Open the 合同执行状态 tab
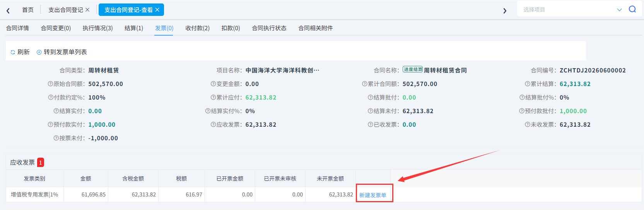 pyautogui.click(x=269, y=28)
